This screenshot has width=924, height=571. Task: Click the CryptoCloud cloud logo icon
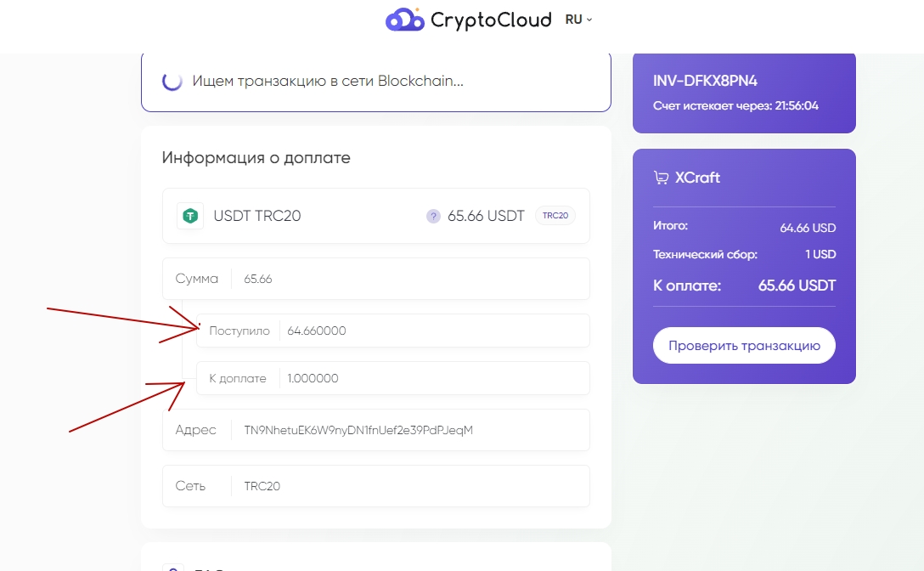tap(404, 20)
